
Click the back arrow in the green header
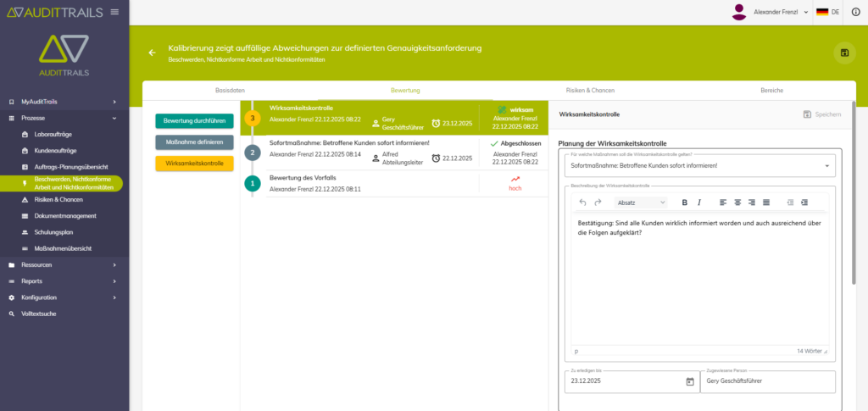click(153, 53)
